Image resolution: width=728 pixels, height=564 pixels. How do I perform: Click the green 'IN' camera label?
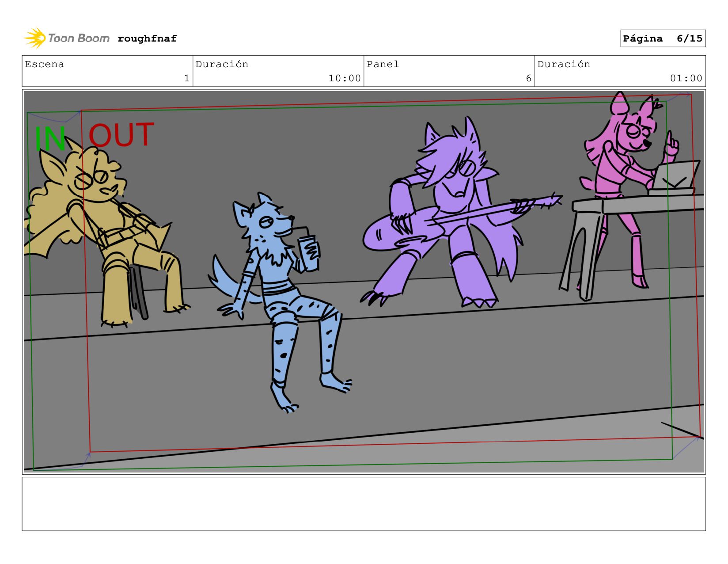[50, 138]
